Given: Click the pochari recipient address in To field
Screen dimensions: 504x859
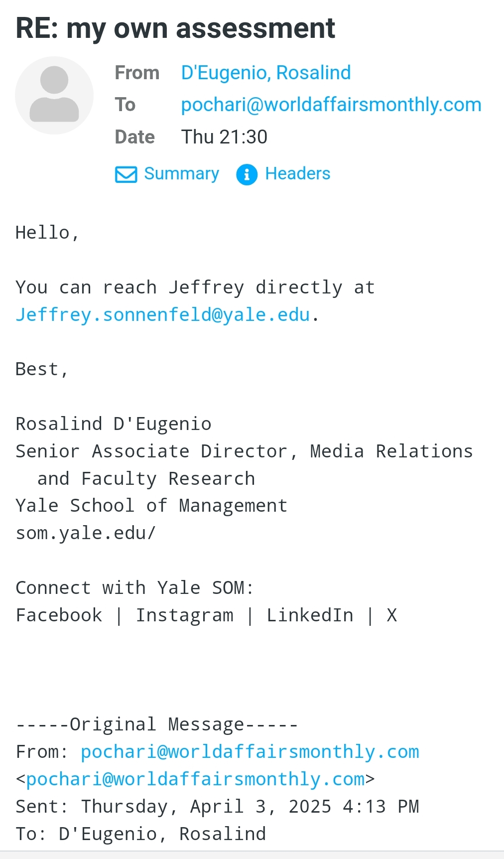Looking at the screenshot, I should pyautogui.click(x=331, y=105).
